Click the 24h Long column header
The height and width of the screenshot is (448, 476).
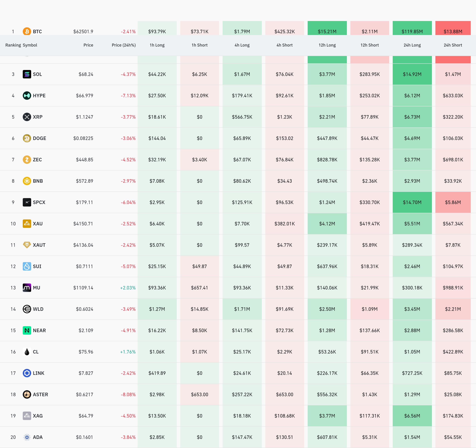[412, 45]
